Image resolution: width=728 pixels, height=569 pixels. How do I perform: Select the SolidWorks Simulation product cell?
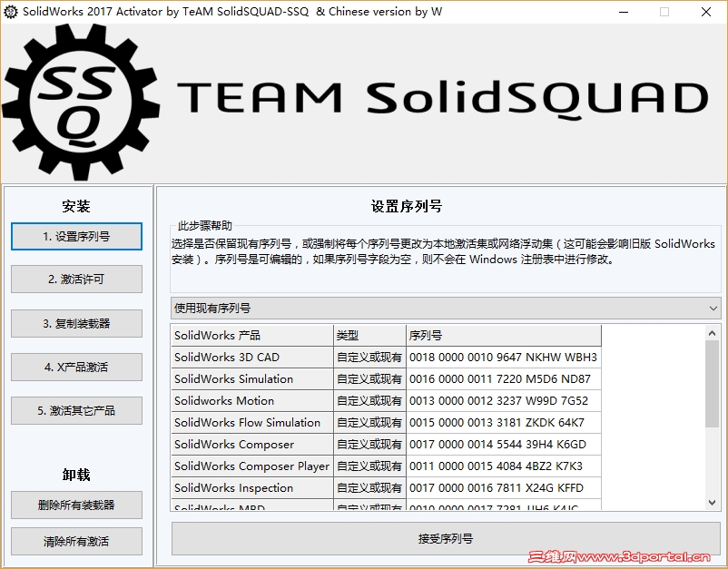coord(252,379)
